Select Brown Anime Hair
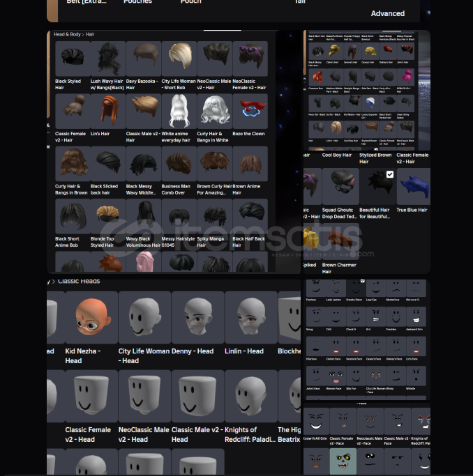Image resolution: width=473 pixels, height=476 pixels. pos(250,164)
